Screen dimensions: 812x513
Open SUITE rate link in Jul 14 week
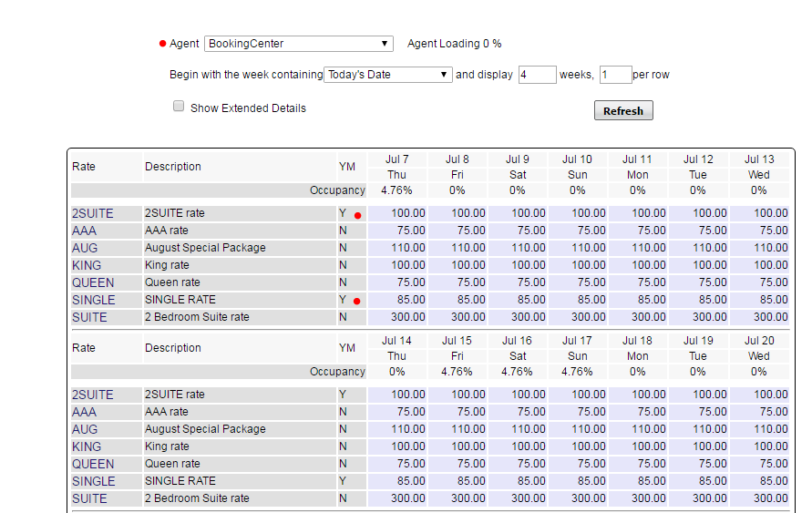point(89,499)
